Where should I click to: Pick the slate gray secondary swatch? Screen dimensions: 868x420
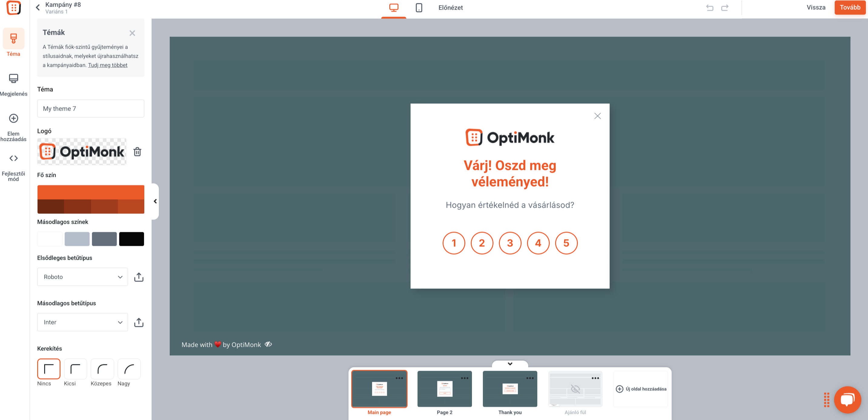pos(104,239)
